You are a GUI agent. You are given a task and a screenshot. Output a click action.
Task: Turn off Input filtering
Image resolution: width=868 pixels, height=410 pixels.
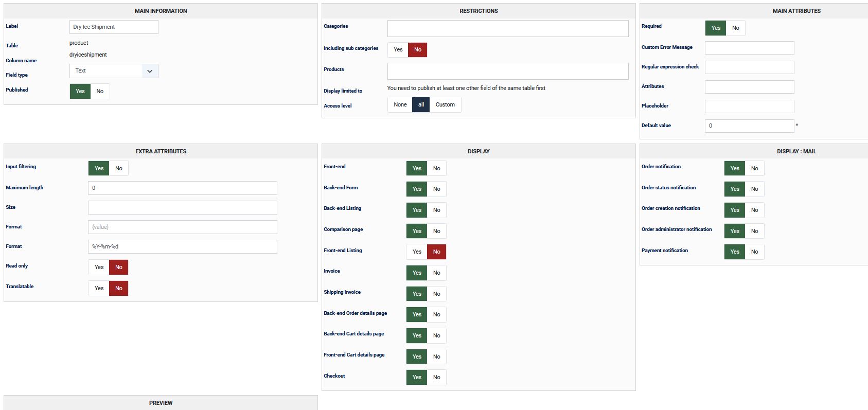(119, 168)
